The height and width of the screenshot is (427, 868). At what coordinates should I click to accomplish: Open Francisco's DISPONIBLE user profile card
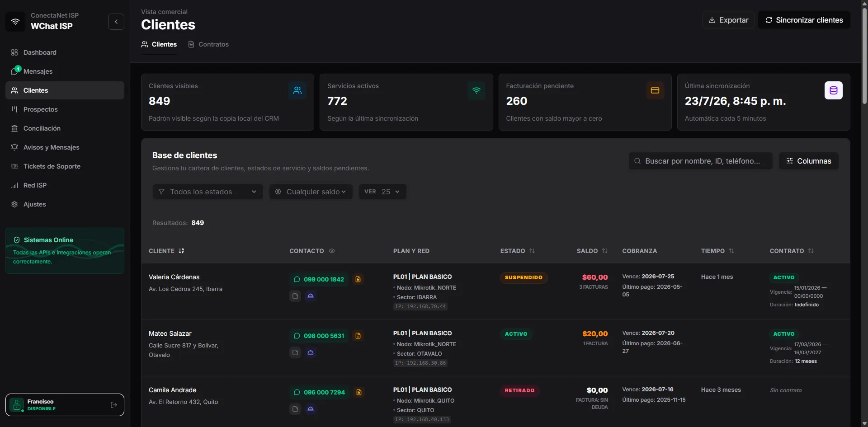65,405
